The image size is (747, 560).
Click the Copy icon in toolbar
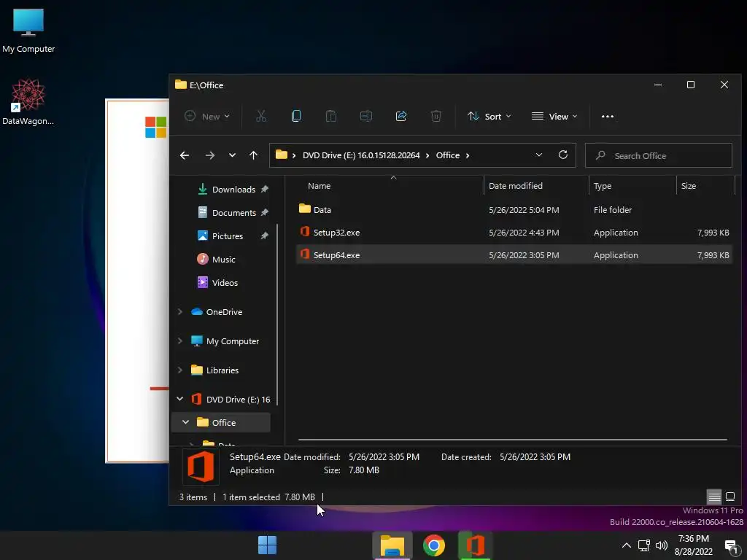tap(296, 116)
